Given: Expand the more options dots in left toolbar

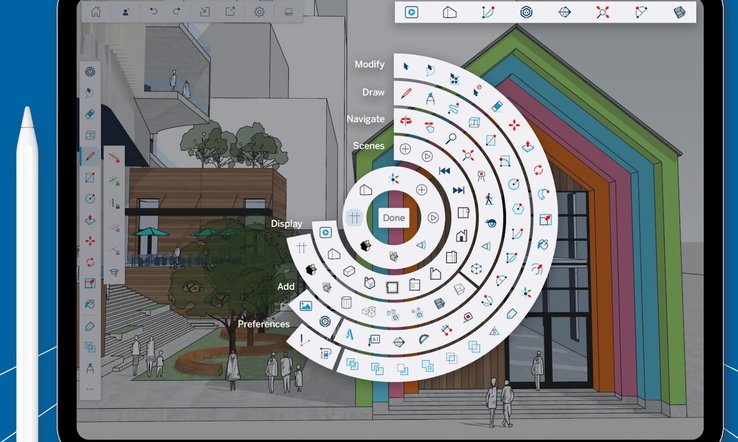Looking at the screenshot, I should [90, 388].
